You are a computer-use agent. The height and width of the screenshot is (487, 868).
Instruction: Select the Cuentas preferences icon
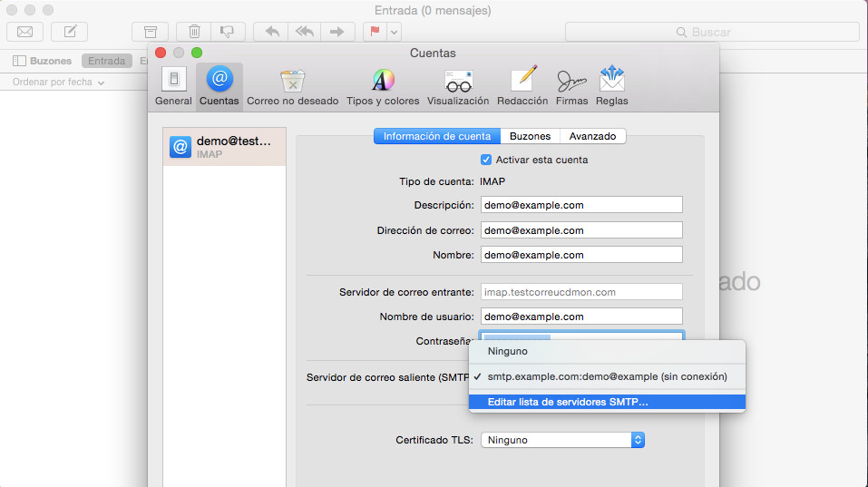pos(219,86)
